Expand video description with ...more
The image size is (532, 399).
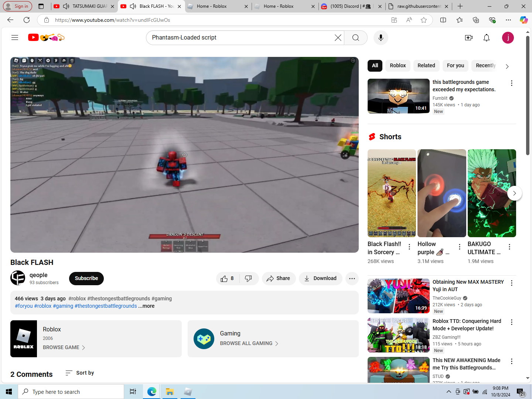(x=146, y=306)
